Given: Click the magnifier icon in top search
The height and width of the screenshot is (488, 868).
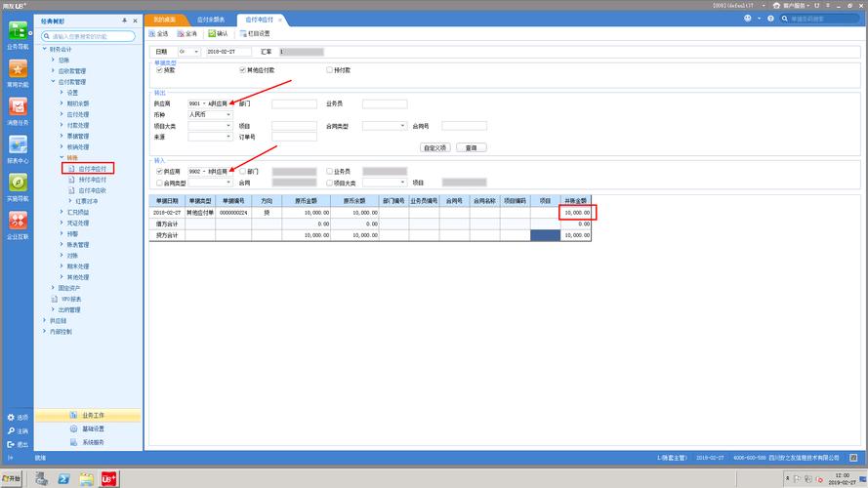Looking at the screenshot, I should pos(784,19).
